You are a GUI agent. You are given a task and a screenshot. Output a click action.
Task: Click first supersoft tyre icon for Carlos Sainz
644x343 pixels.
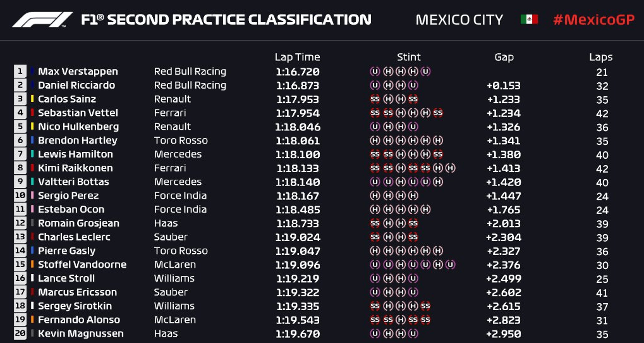tap(375, 99)
